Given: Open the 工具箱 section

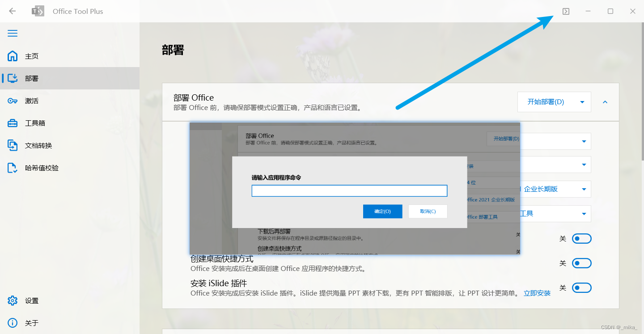Looking at the screenshot, I should pyautogui.click(x=70, y=123).
